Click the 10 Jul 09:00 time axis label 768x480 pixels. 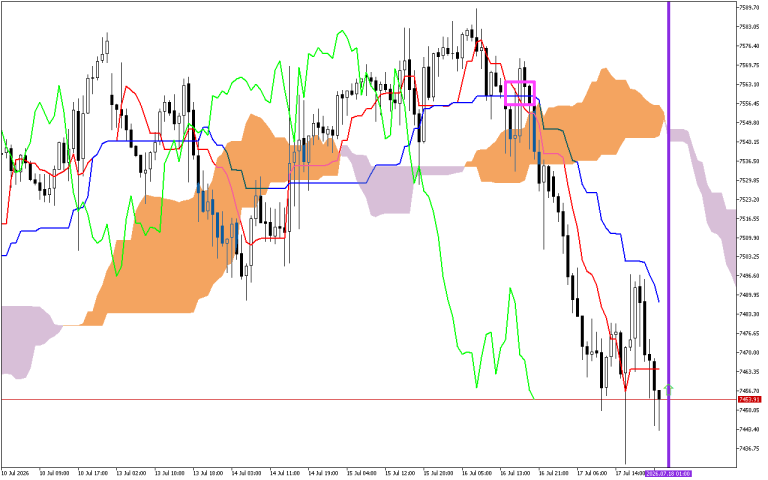coord(54,474)
